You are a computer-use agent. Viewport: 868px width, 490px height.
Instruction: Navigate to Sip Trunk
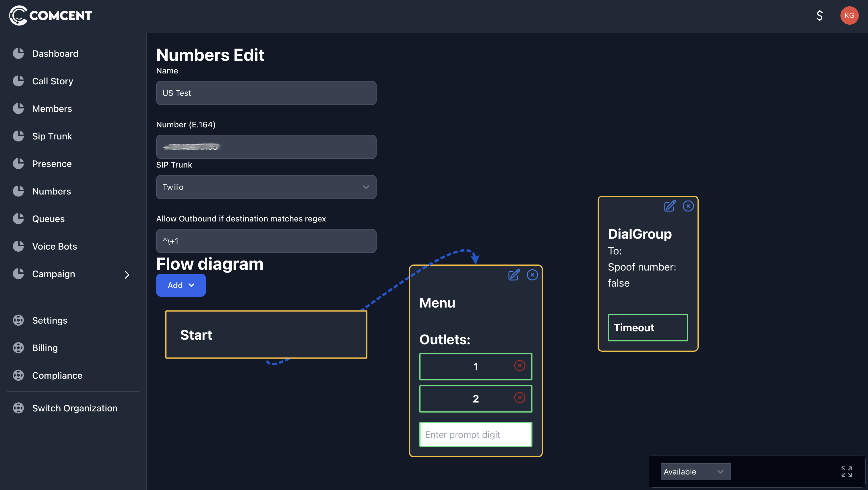coord(52,136)
